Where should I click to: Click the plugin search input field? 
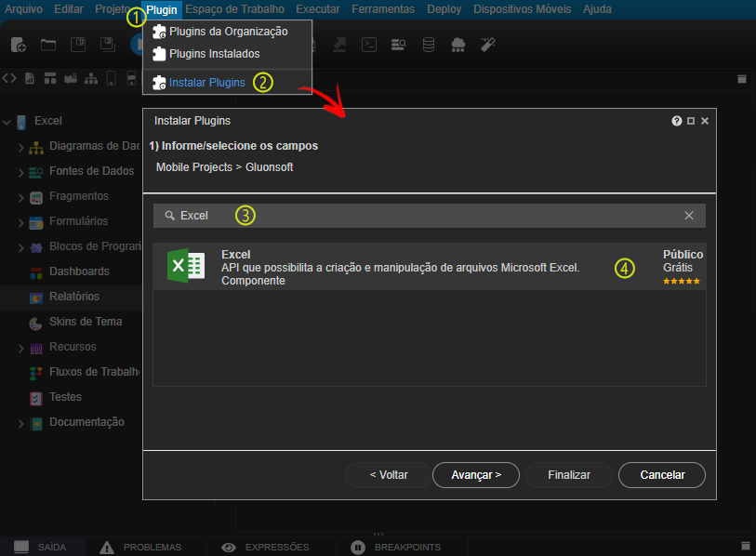coord(429,216)
